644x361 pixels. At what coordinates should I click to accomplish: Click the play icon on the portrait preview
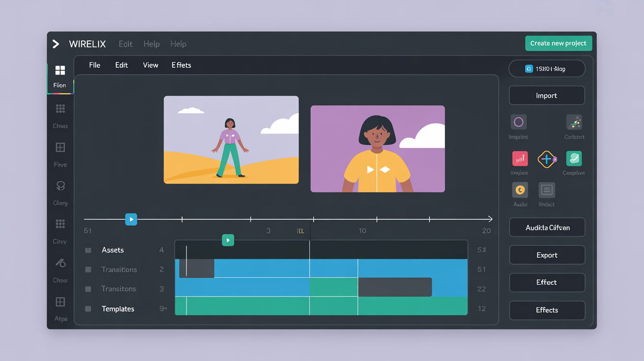(370, 169)
